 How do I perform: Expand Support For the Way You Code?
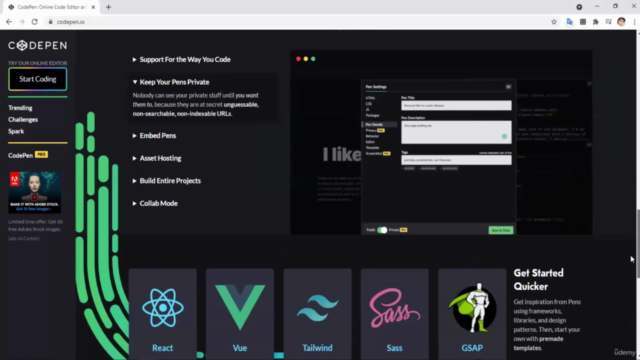point(182,60)
